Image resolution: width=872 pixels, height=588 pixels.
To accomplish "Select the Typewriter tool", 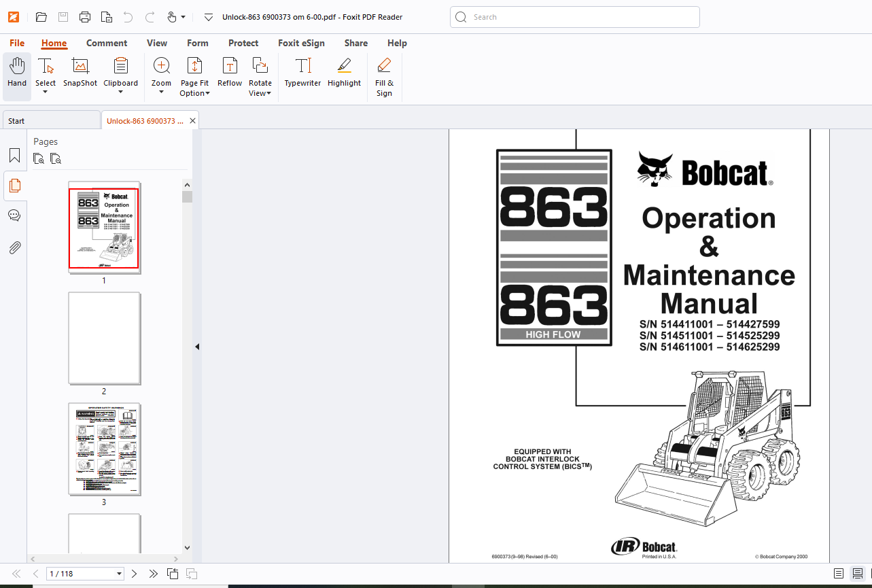I will 302,73.
